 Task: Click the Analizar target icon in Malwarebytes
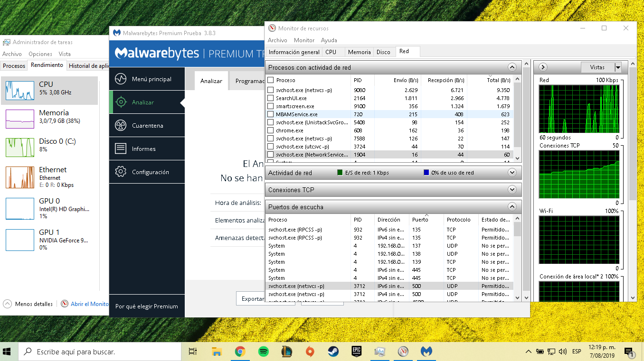pyautogui.click(x=121, y=102)
